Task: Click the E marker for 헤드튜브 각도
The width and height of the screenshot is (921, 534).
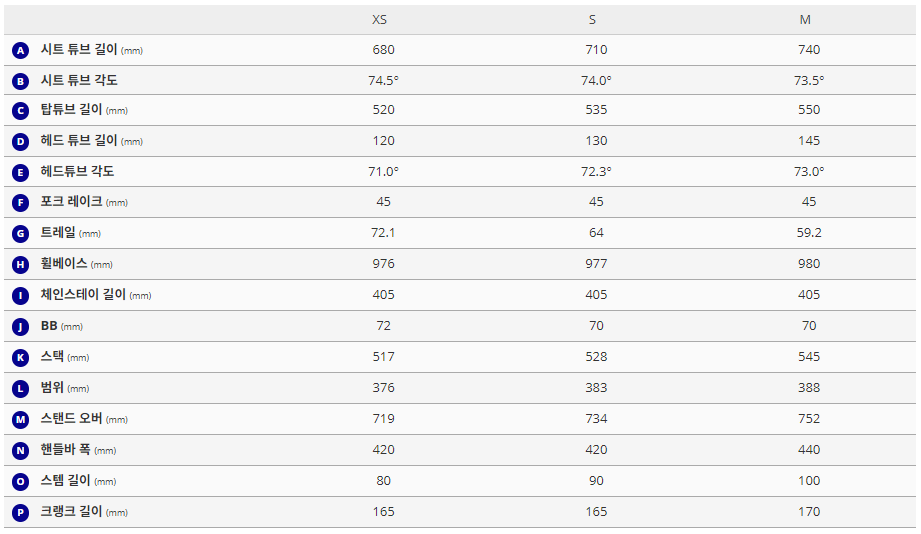Action: tap(20, 172)
